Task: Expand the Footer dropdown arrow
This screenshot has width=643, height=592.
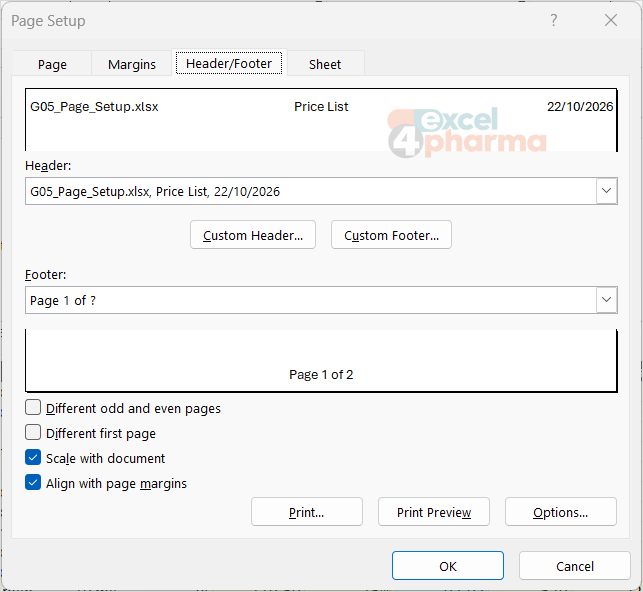Action: pyautogui.click(x=607, y=300)
